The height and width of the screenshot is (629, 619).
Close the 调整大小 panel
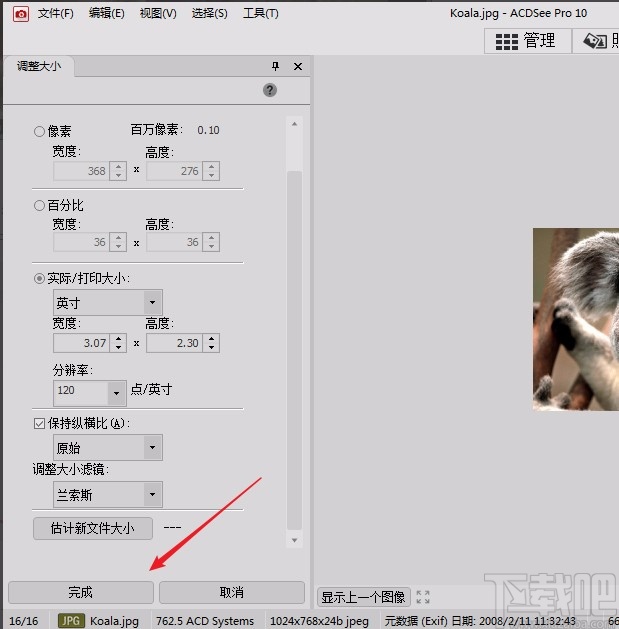298,67
